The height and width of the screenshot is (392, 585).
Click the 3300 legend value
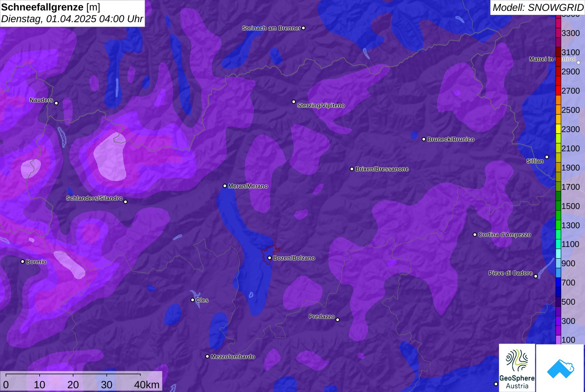(x=570, y=33)
